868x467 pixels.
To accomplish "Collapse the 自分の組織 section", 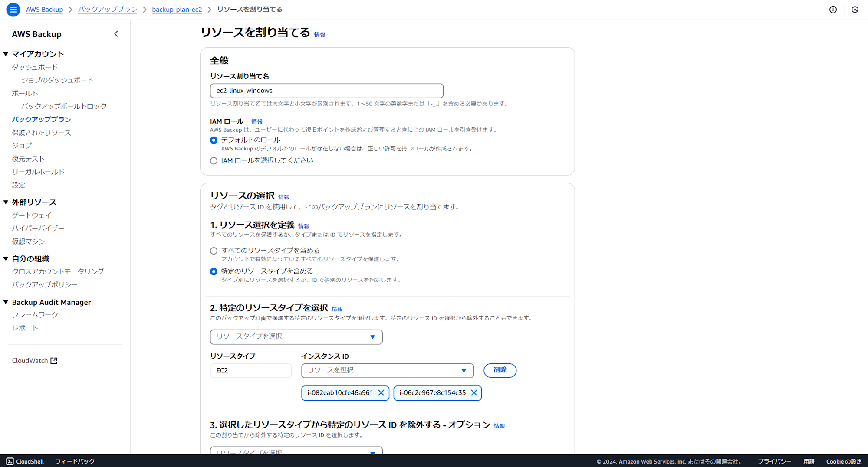I will click(6, 259).
